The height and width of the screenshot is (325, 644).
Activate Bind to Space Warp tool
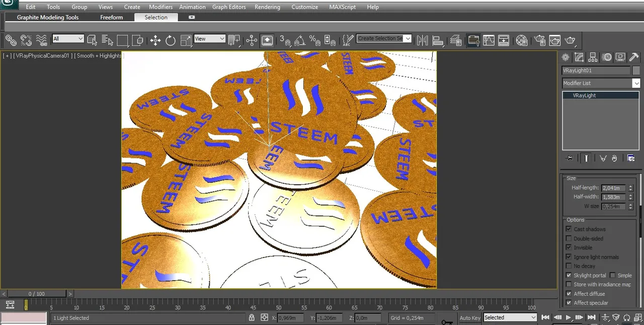(42, 40)
